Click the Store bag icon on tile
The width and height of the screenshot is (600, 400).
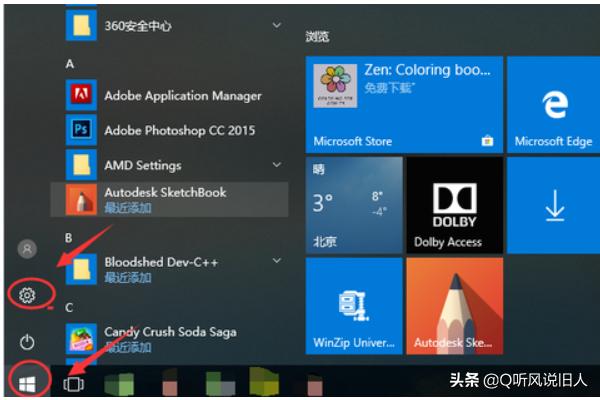click(x=487, y=141)
